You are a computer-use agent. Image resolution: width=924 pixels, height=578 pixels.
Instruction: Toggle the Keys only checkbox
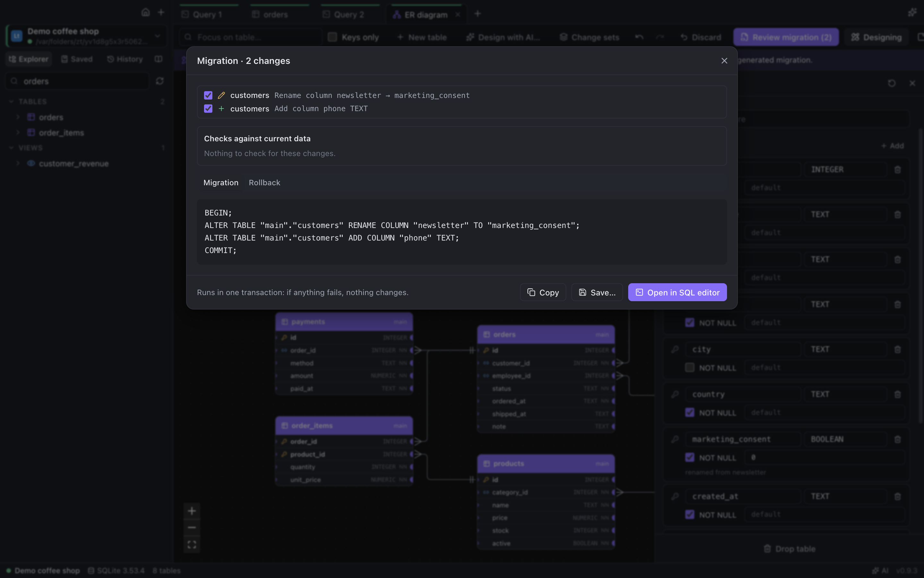pos(332,37)
